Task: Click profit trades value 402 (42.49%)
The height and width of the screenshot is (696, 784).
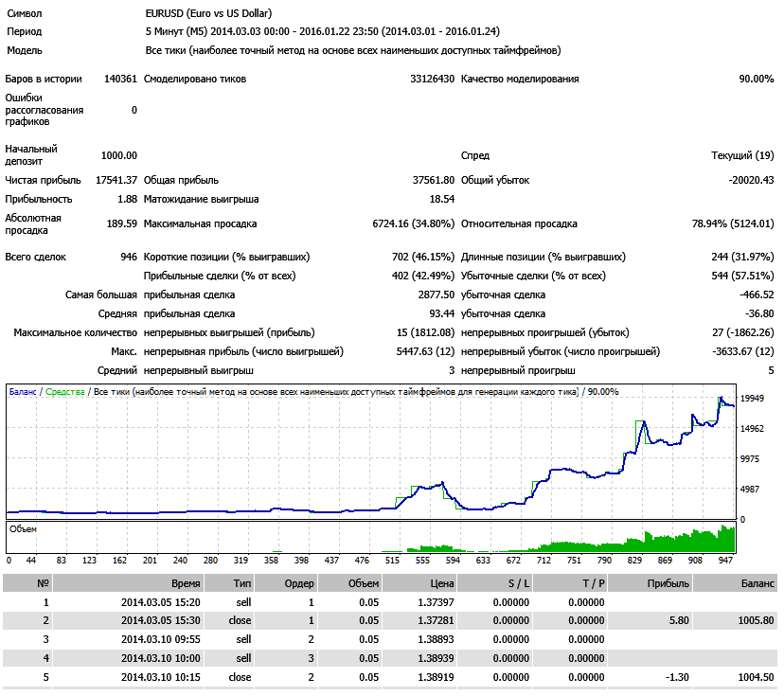Action: pos(423,276)
